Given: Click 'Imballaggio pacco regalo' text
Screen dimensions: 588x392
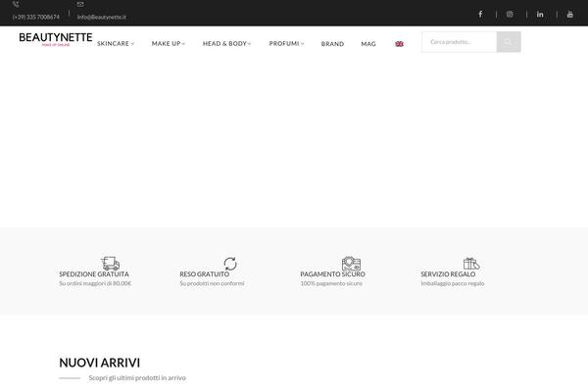Looking at the screenshot, I should coord(453,283).
